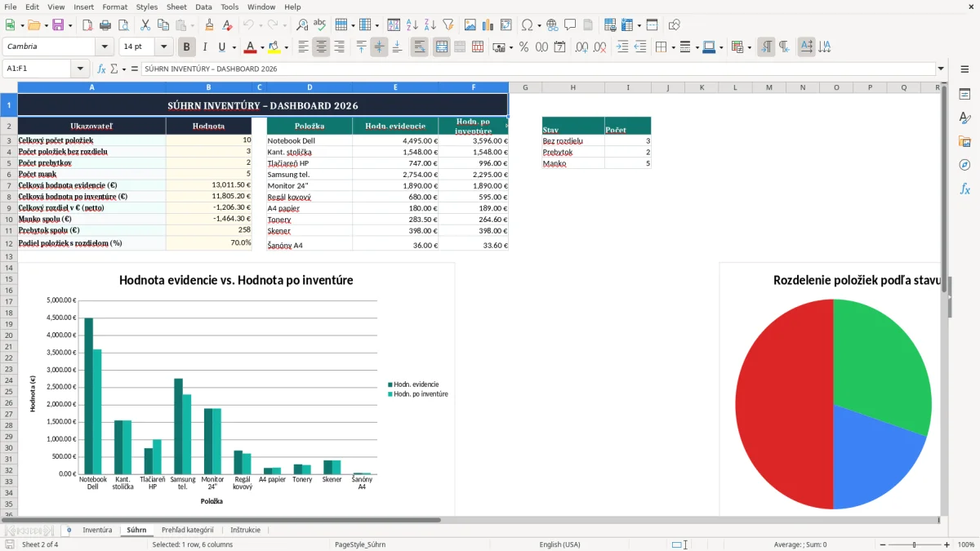Align cell text left
The image size is (980, 551).
[x=303, y=47]
